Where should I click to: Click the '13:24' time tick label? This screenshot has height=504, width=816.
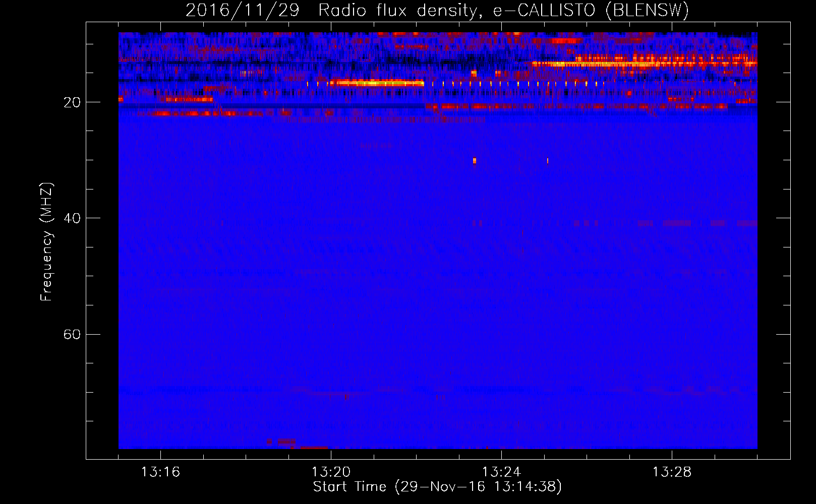click(x=501, y=472)
